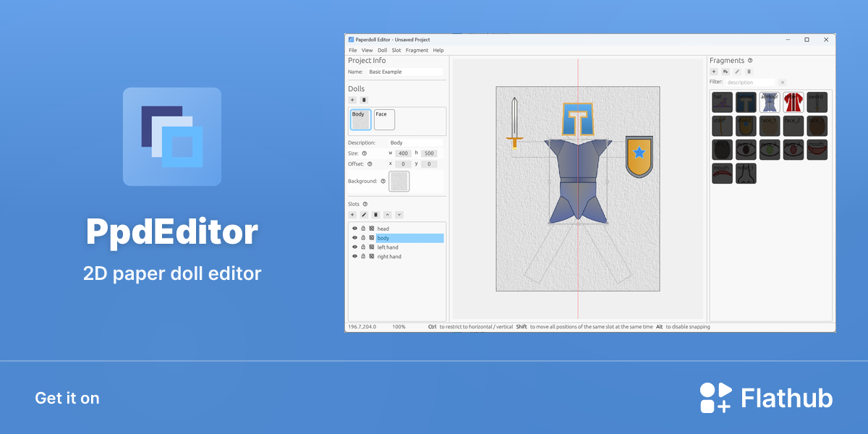The width and height of the screenshot is (868, 434).
Task: Hide the left hand slot
Action: click(354, 247)
